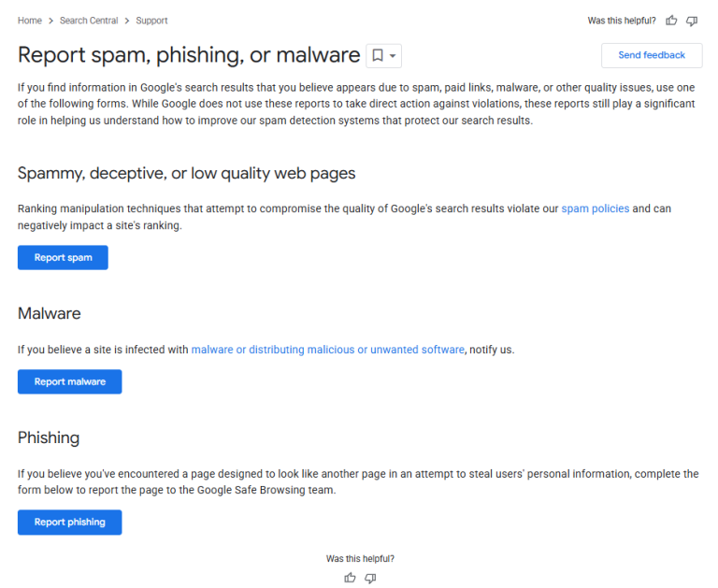Follow the malware or unwanted software link
Image resolution: width=718 pixels, height=588 pixels.
(327, 350)
